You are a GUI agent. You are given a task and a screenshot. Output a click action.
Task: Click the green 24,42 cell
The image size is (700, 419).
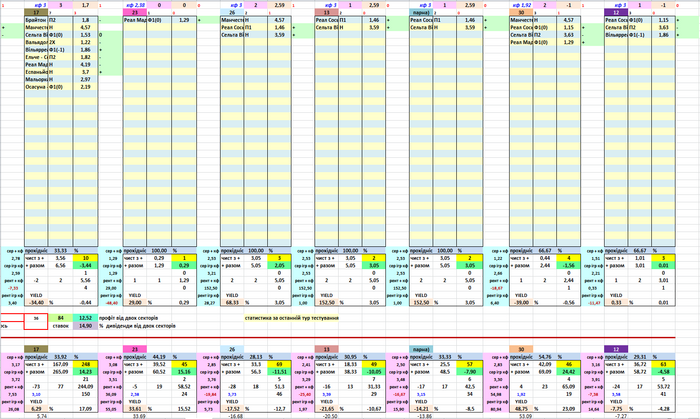568,372
